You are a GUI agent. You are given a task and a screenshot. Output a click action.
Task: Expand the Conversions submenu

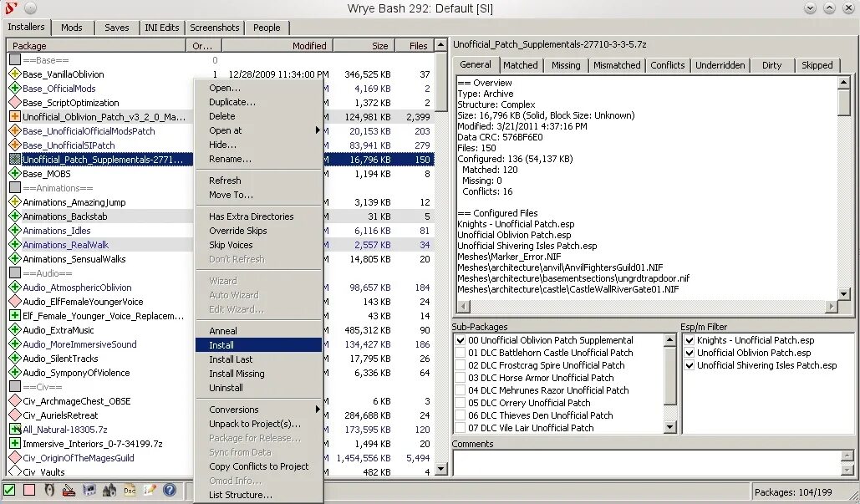258,409
